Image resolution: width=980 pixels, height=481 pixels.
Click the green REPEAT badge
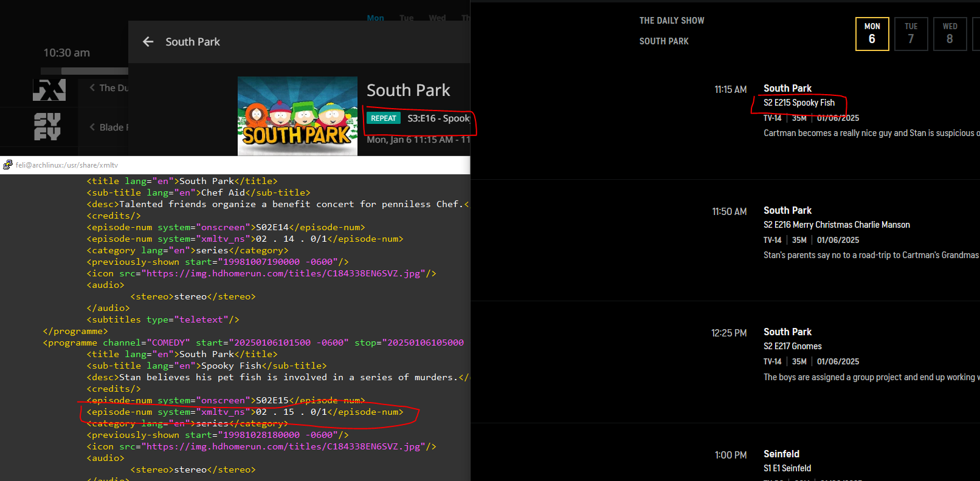(383, 118)
